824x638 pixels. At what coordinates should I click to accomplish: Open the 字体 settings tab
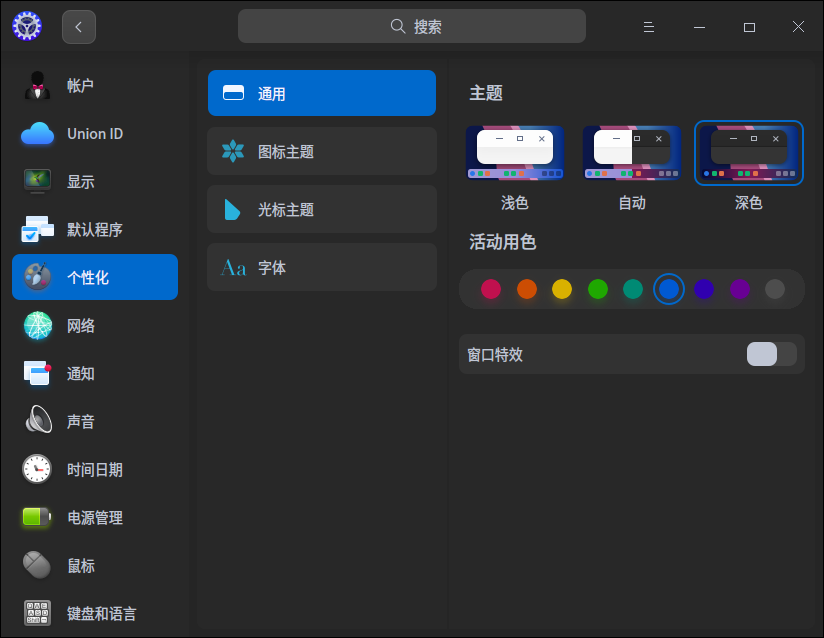click(x=321, y=267)
